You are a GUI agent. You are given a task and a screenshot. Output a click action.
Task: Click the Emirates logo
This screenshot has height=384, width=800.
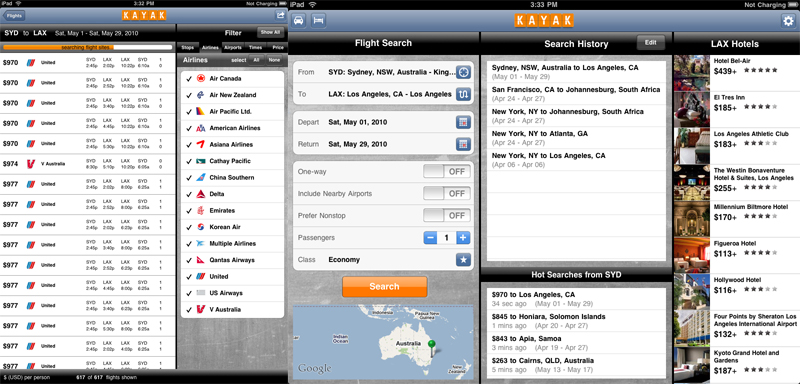[201, 211]
